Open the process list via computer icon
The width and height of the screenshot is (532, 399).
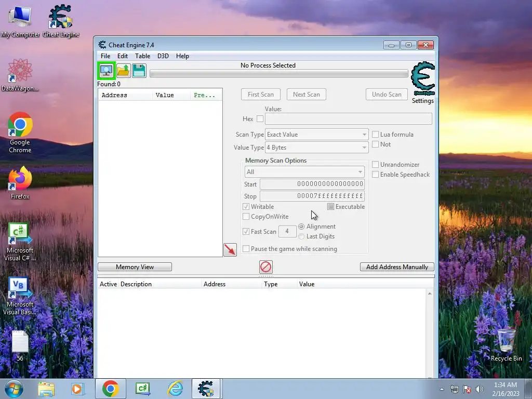[107, 71]
